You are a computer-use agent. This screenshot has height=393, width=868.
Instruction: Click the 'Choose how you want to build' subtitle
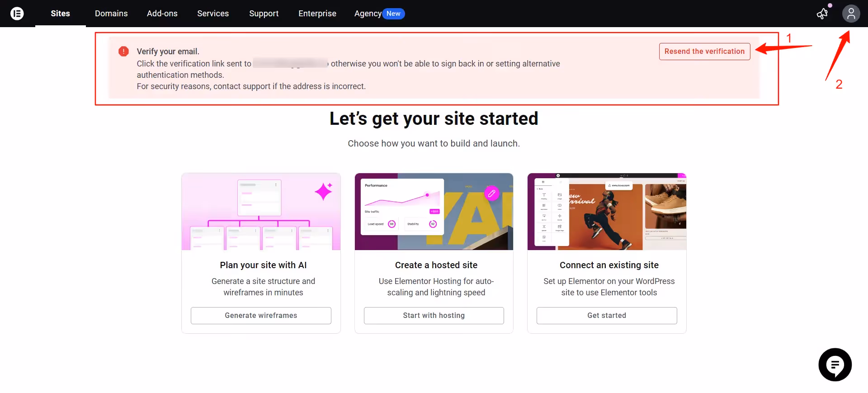[434, 143]
